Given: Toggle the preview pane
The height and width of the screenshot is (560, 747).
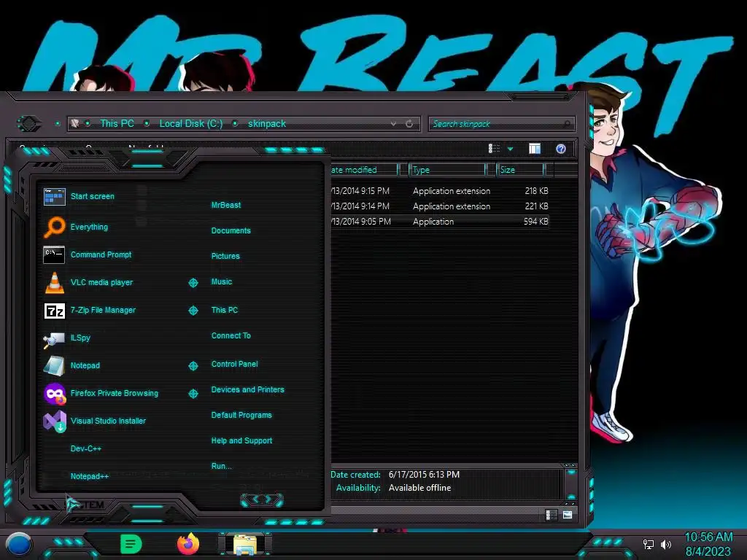Looking at the screenshot, I should tap(535, 149).
